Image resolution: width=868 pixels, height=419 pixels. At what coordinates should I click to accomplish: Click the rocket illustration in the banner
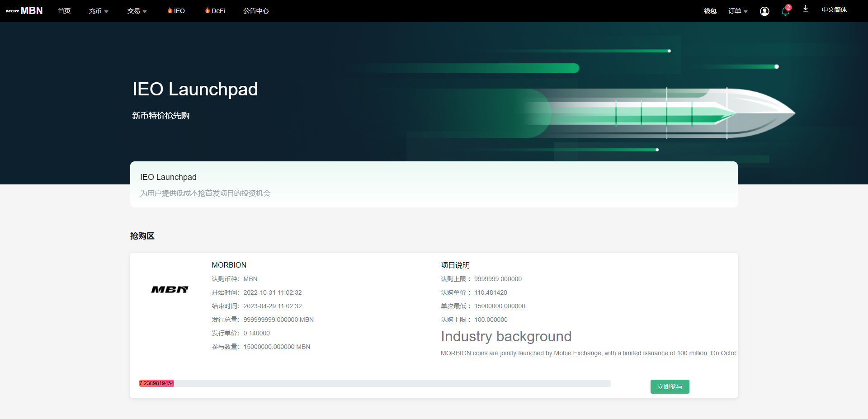coord(660,113)
